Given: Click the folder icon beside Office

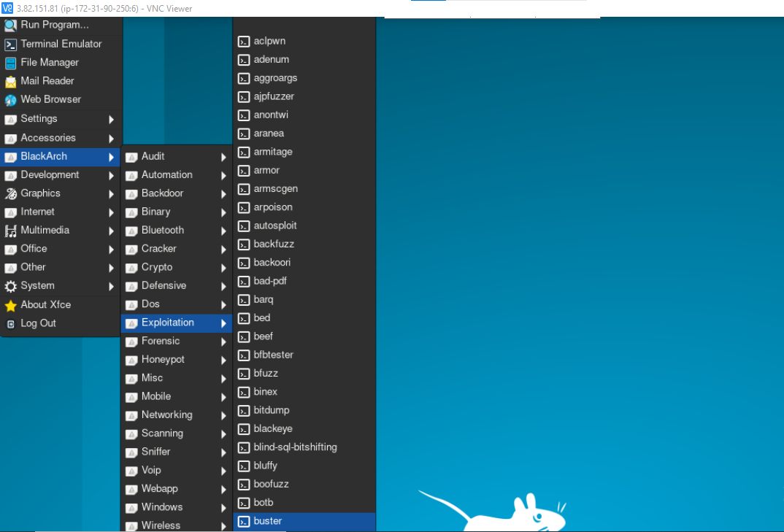Looking at the screenshot, I should click(10, 249).
